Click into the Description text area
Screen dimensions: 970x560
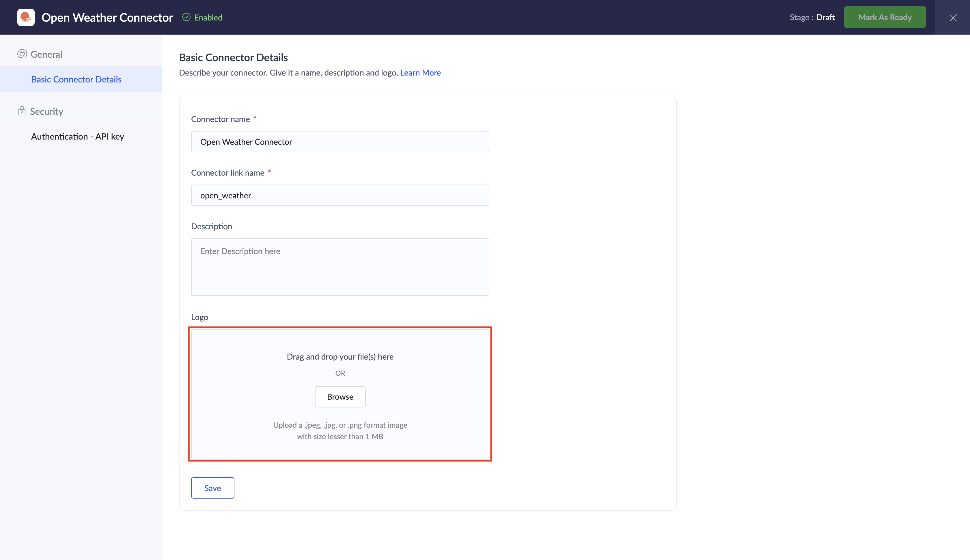(340, 267)
